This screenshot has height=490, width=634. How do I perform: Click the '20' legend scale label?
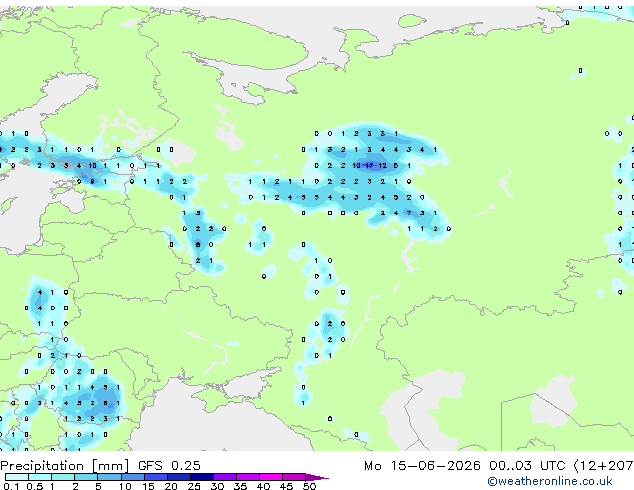(x=171, y=486)
